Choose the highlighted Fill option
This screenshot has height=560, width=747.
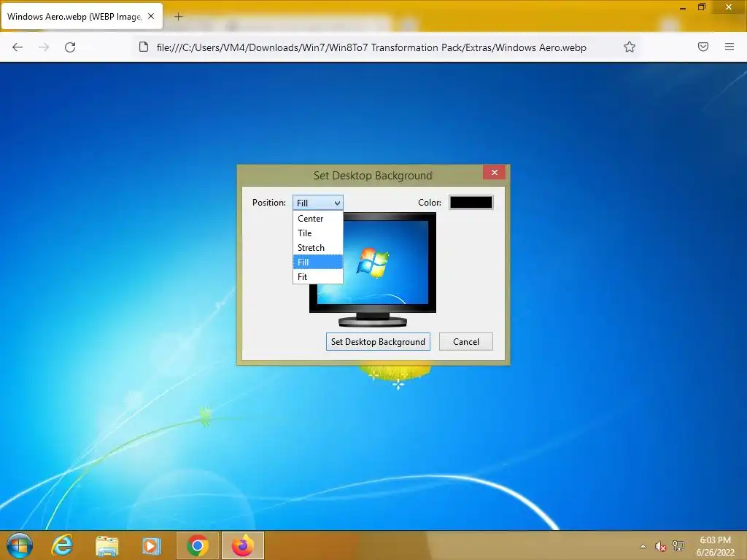(318, 262)
